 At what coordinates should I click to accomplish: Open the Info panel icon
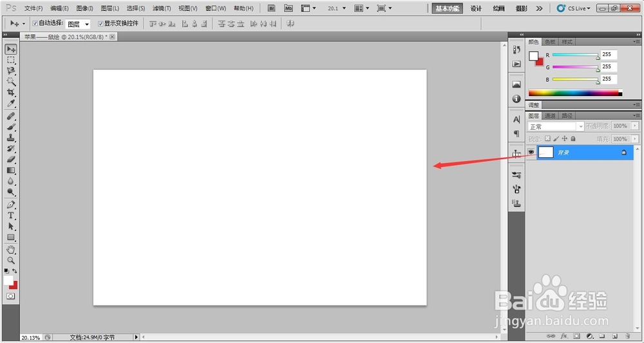516,99
